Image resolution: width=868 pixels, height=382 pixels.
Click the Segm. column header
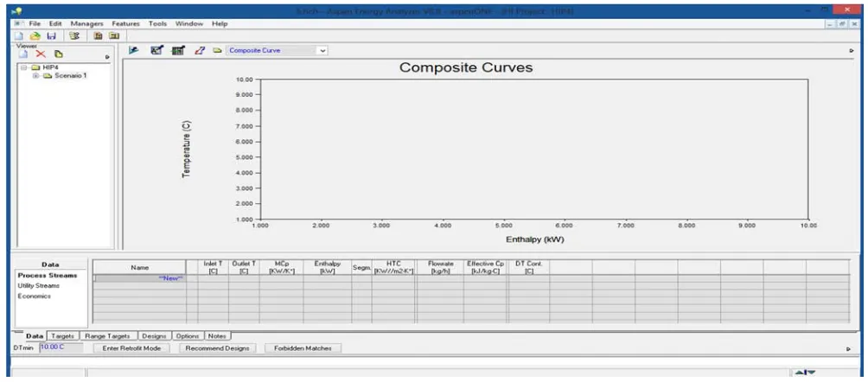tap(361, 267)
